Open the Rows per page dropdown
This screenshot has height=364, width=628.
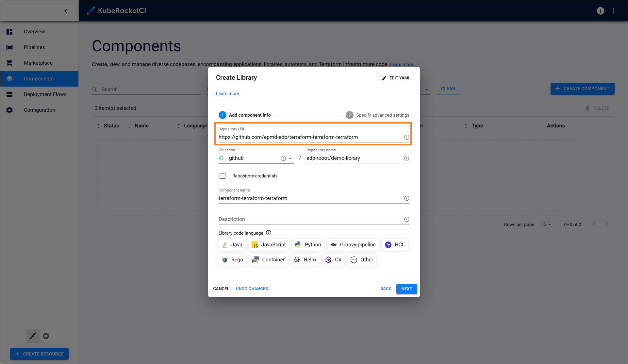tap(546, 224)
